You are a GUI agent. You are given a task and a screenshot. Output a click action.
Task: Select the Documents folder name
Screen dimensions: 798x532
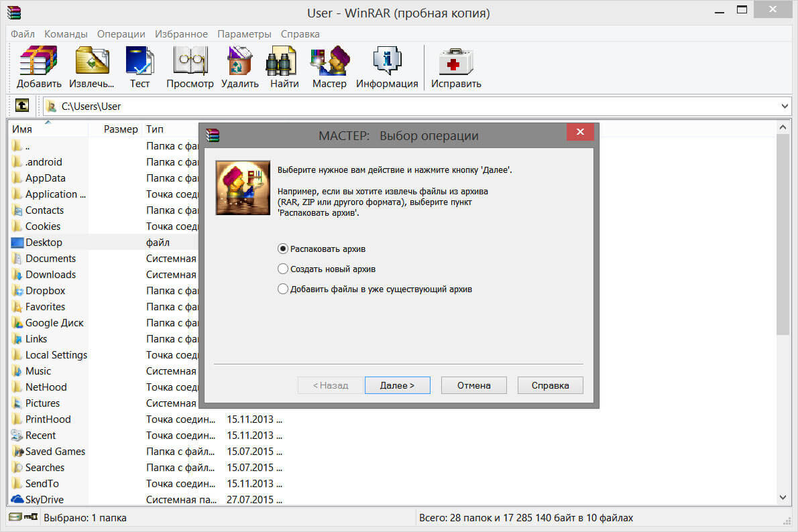pos(50,259)
